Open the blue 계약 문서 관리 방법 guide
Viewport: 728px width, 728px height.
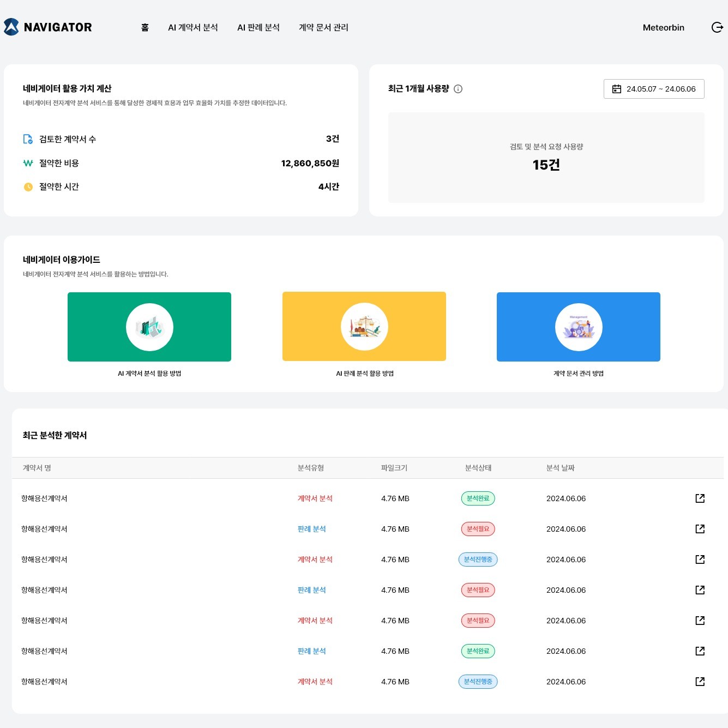pyautogui.click(x=579, y=327)
